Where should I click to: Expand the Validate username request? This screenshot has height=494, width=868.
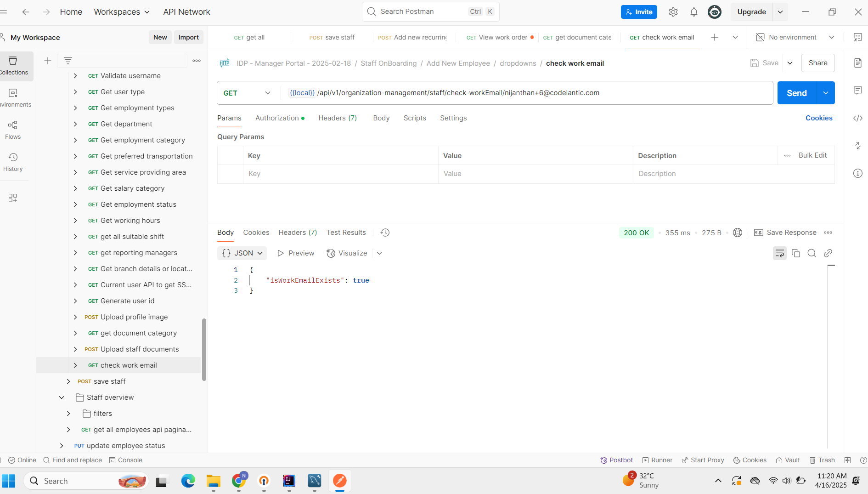click(75, 76)
